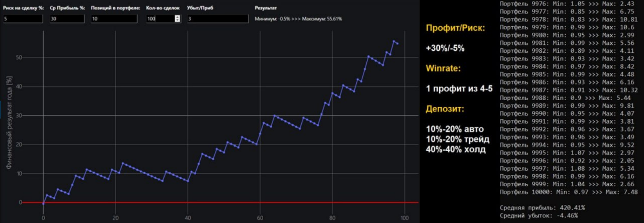The height and width of the screenshot is (223, 644).
Task: Click the Кол-во сделок label
Action: pos(163,9)
